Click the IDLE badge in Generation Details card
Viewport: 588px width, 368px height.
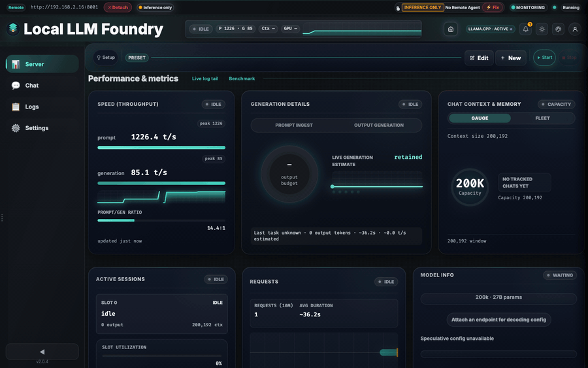(410, 105)
